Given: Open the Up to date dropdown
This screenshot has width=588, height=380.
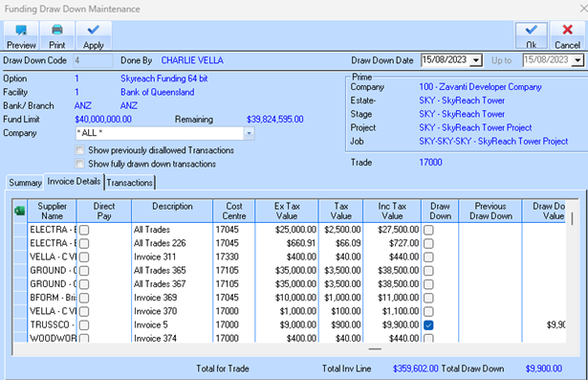Looking at the screenshot, I should [x=577, y=60].
